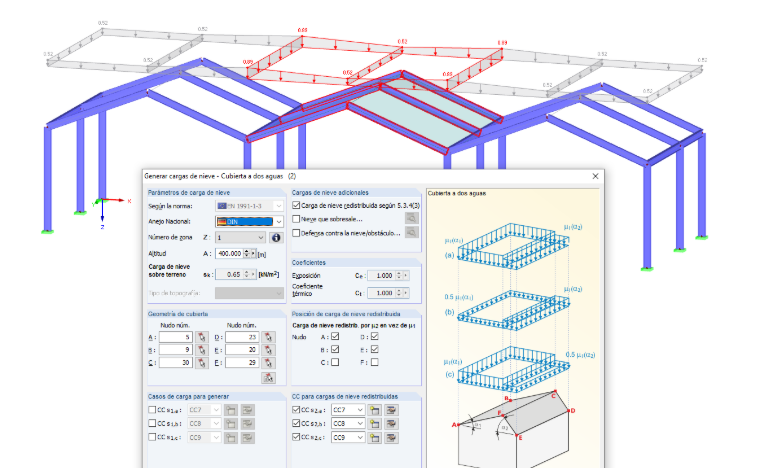
Task: Edit load case icon for CC s2,c
Action: point(391,437)
